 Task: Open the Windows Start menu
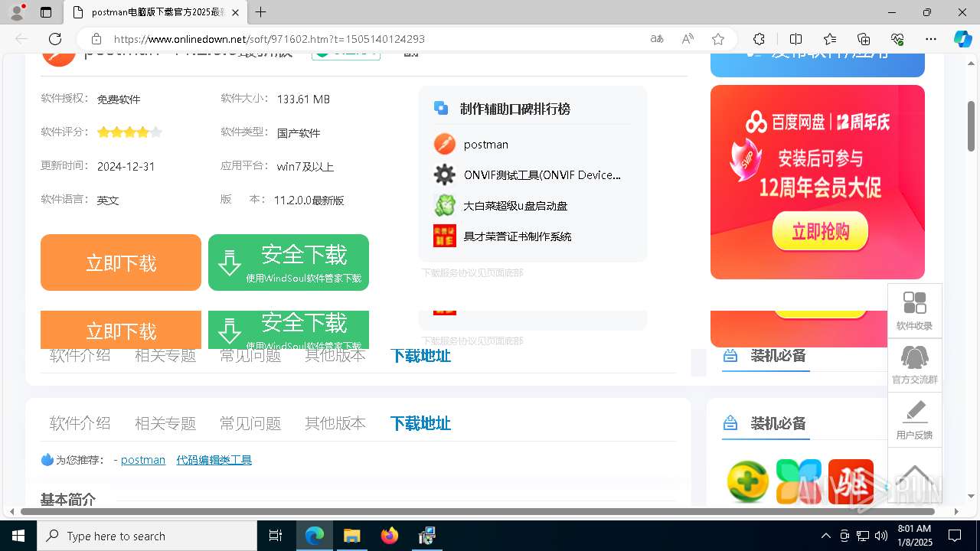pos(18,536)
